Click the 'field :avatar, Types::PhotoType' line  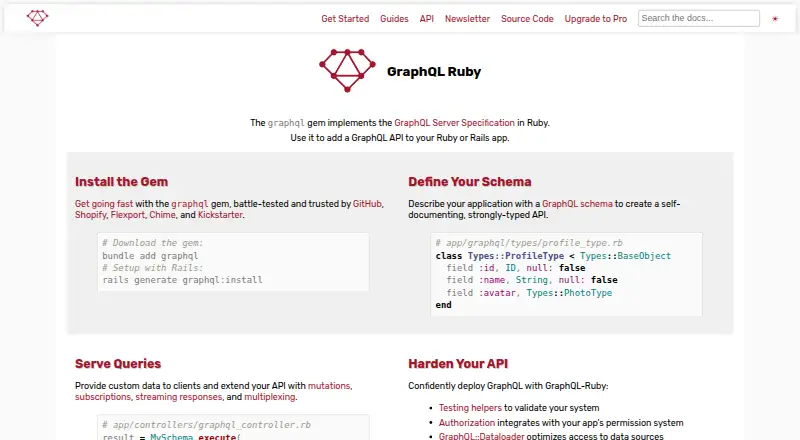[x=529, y=293]
